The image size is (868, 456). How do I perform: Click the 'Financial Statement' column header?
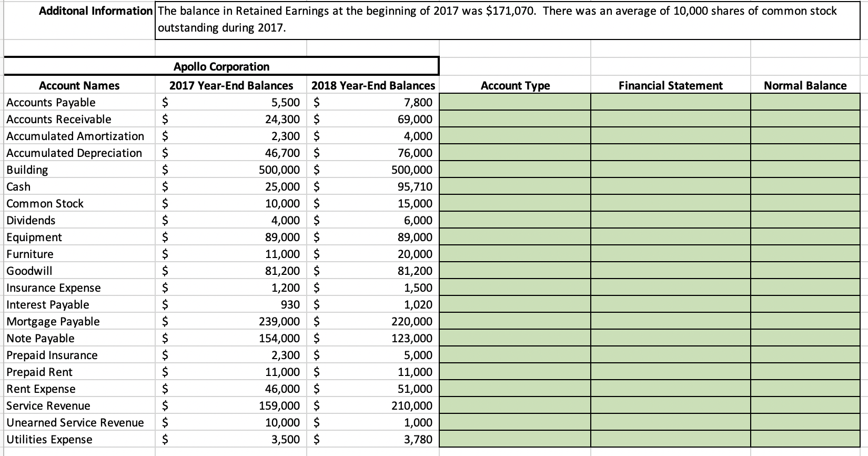pos(671,85)
